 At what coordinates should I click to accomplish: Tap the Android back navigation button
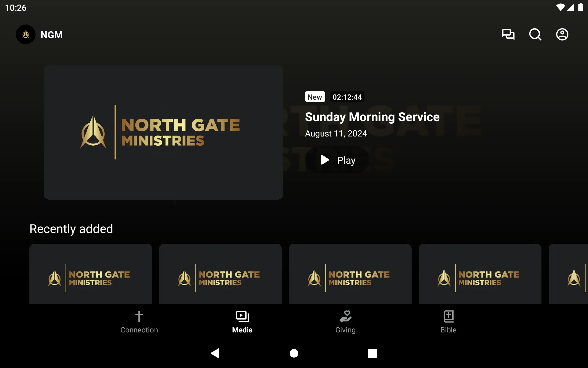point(215,353)
